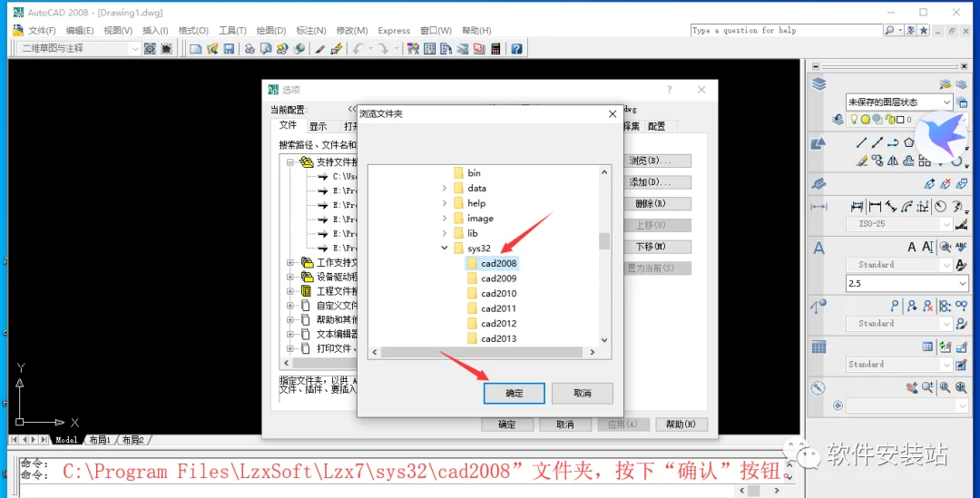Expand 工作支持文件 node in Options tree
Screen dimensions: 980x498
coord(290,262)
